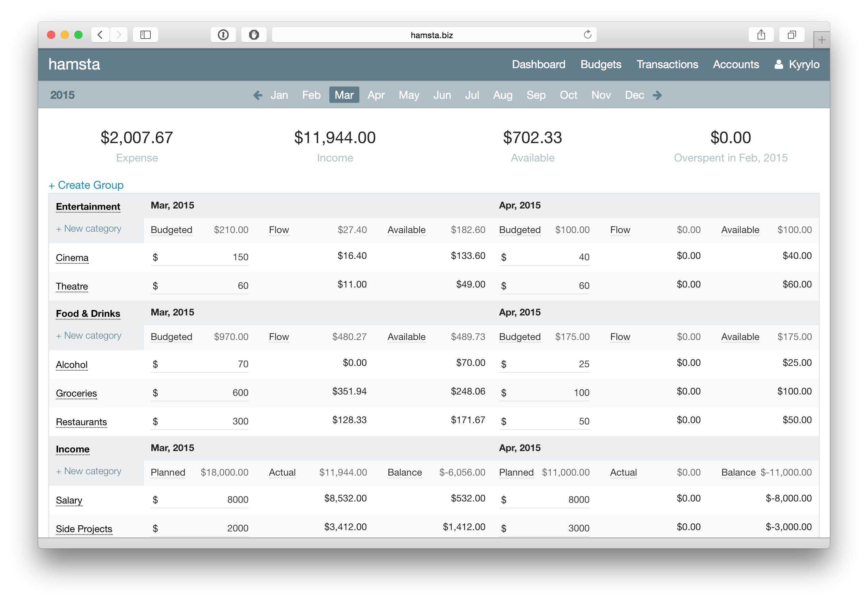Toggle the Safari sidebar icon
Viewport: 868px width, 603px height.
[x=146, y=35]
